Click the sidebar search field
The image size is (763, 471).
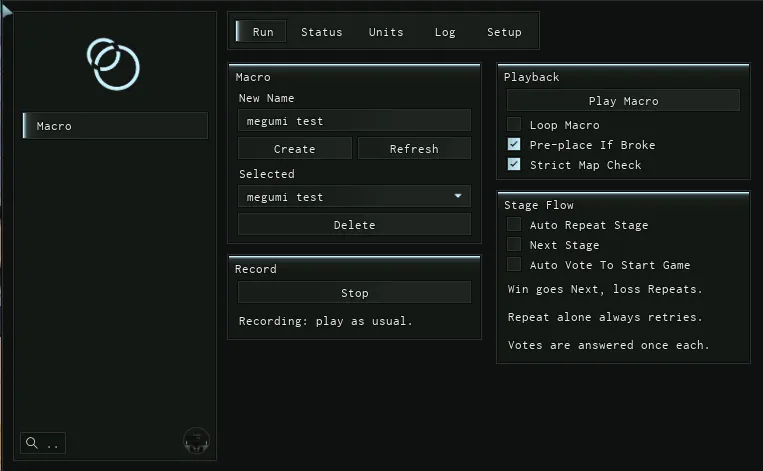coord(43,443)
